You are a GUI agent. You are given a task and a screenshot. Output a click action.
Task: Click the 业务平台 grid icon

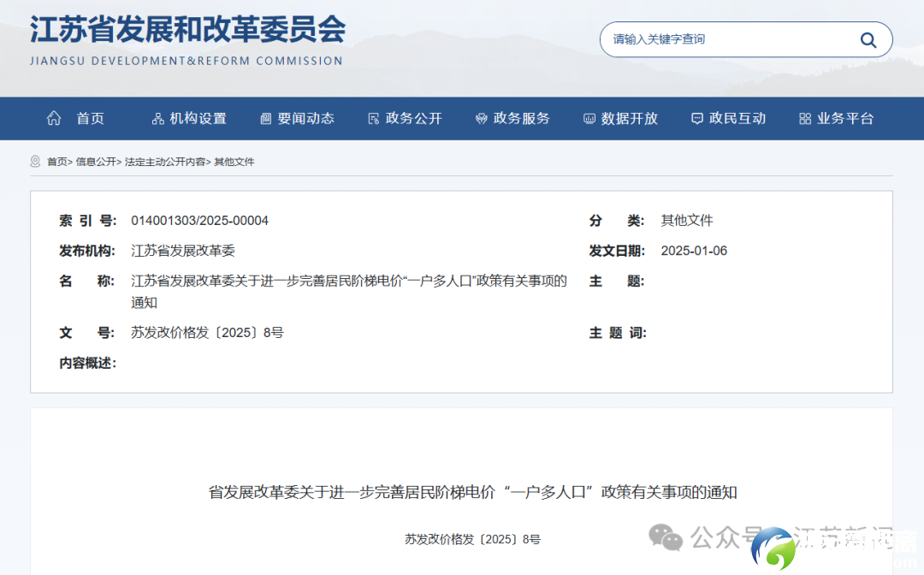point(805,118)
